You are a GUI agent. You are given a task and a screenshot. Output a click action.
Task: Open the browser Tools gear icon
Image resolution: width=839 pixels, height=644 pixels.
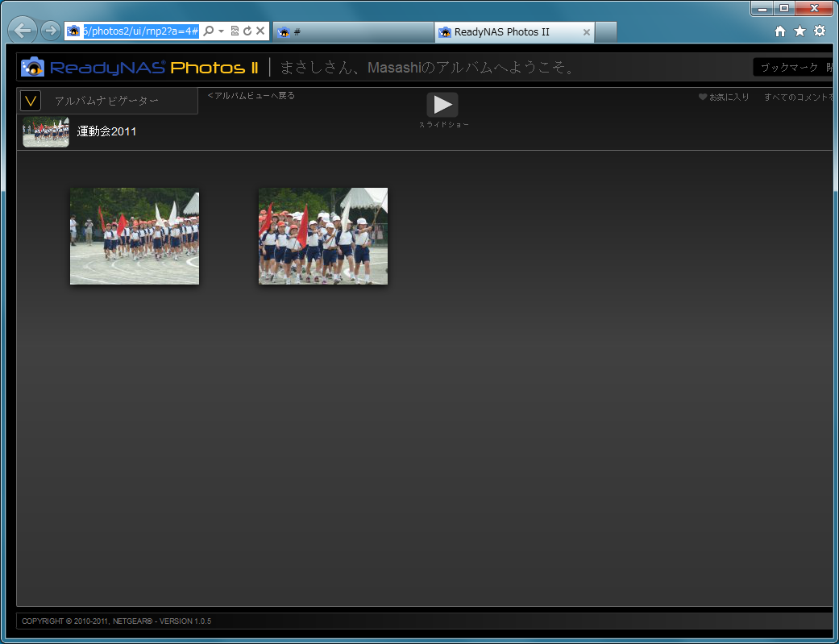pyautogui.click(x=820, y=31)
